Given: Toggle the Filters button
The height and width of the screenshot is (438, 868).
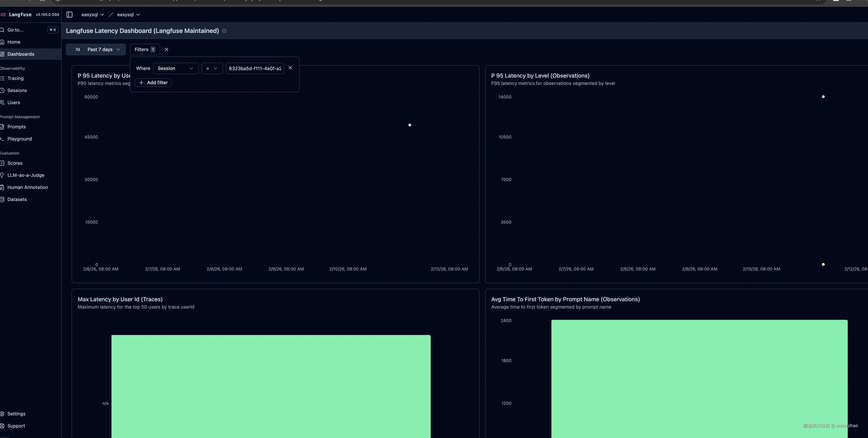Looking at the screenshot, I should click(145, 49).
